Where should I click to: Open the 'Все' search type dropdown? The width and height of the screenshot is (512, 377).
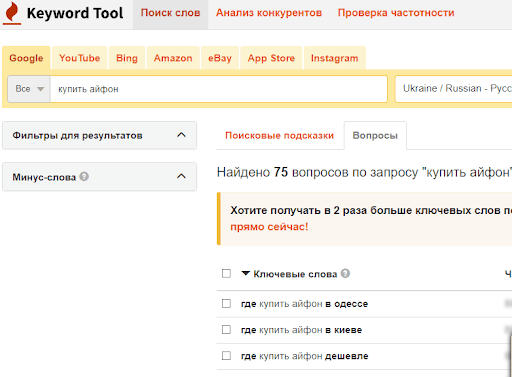pyautogui.click(x=29, y=89)
